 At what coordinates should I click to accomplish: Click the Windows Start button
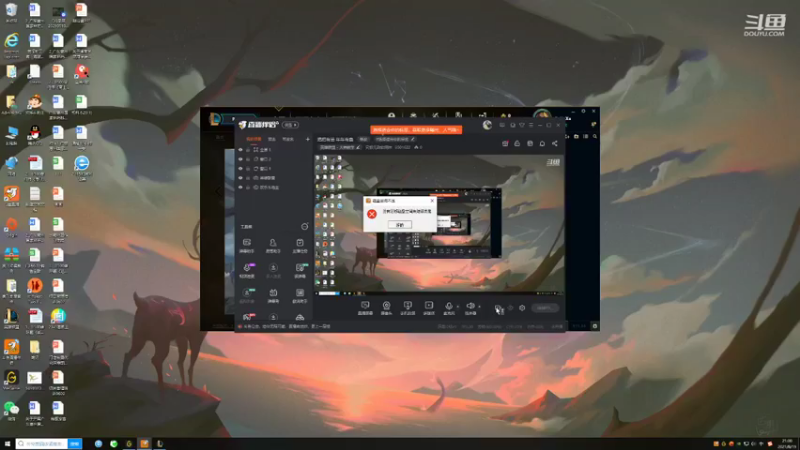point(7,443)
